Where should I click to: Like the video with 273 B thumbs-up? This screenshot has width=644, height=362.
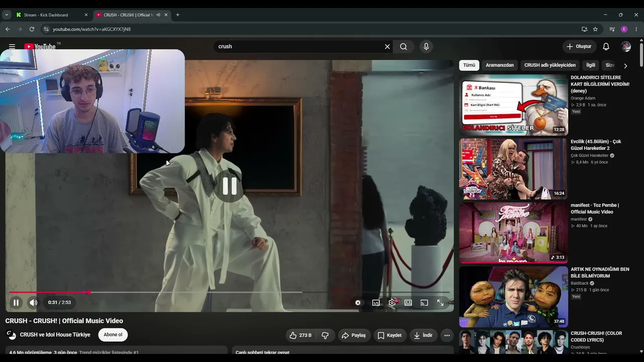(300, 335)
